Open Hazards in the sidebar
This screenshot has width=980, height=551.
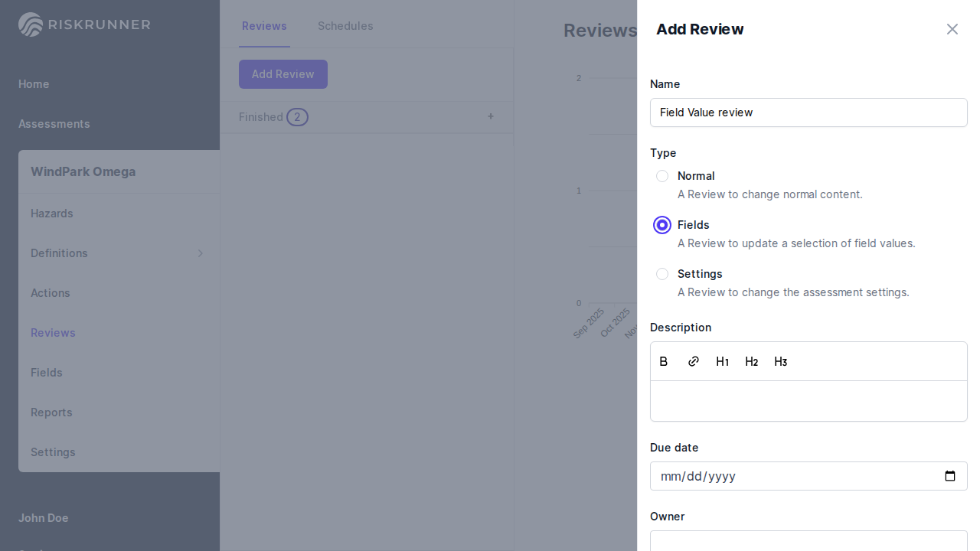point(52,214)
